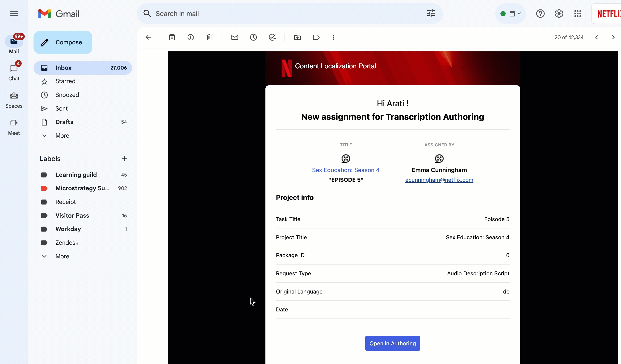This screenshot has width=621, height=364.
Task: Click ecunningham@netflix.com email link
Action: (439, 180)
